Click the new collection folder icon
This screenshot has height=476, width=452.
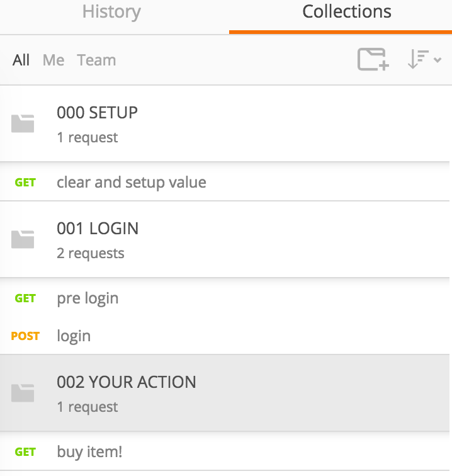point(373,60)
